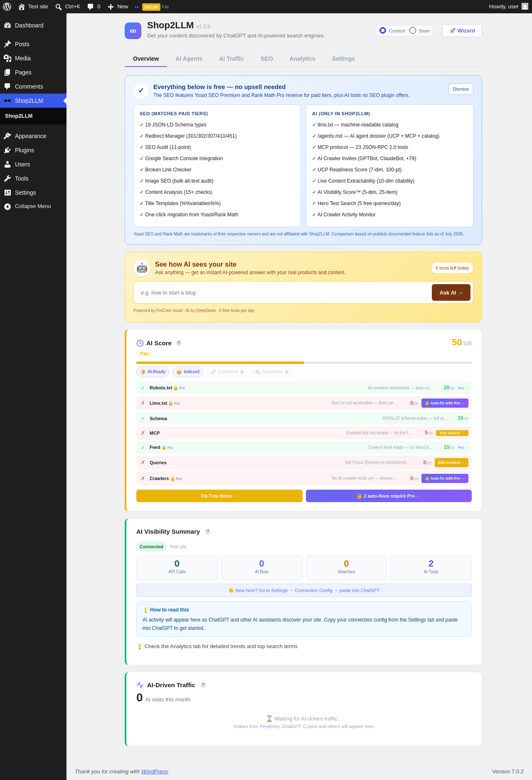The height and width of the screenshot is (780, 532).
Task: Open the AI Traffic tab
Action: [232, 59]
